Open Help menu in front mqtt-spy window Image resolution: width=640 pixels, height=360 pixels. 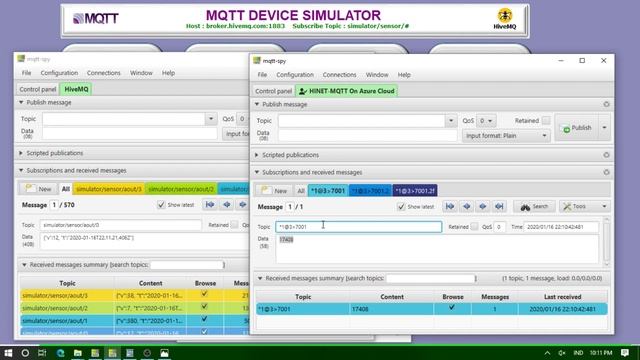tap(404, 75)
